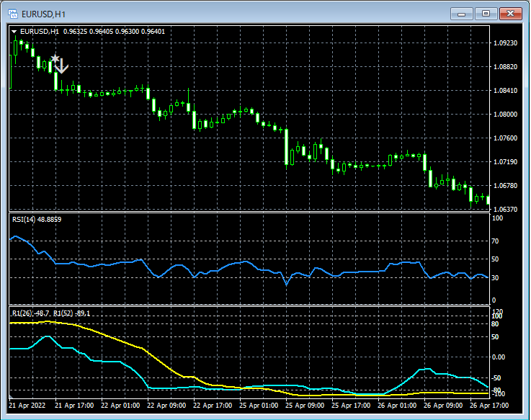Click the EURUSD chart window icon
The image size is (531, 420).
tap(12, 13)
